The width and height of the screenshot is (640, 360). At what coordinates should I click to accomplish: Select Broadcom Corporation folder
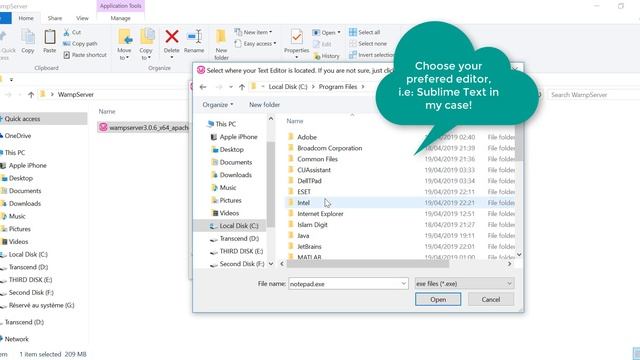(329, 148)
